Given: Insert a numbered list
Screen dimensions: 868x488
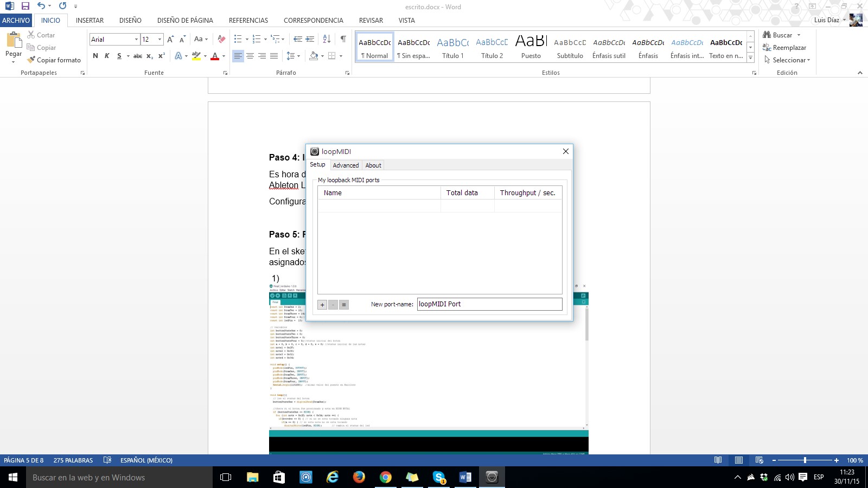Looking at the screenshot, I should pyautogui.click(x=257, y=39).
